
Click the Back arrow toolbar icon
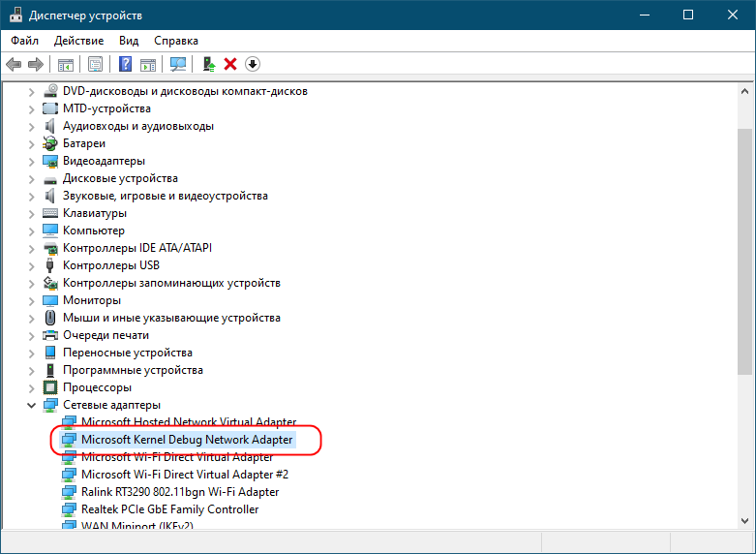click(x=14, y=64)
